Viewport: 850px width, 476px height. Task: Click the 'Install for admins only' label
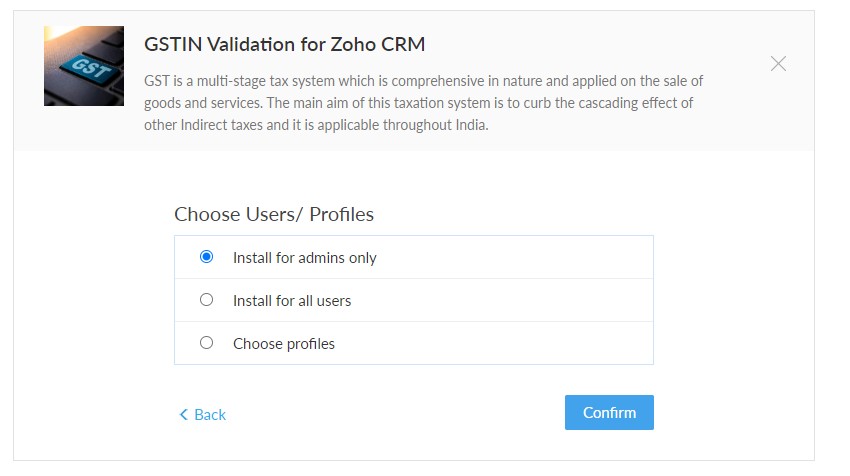(304, 258)
